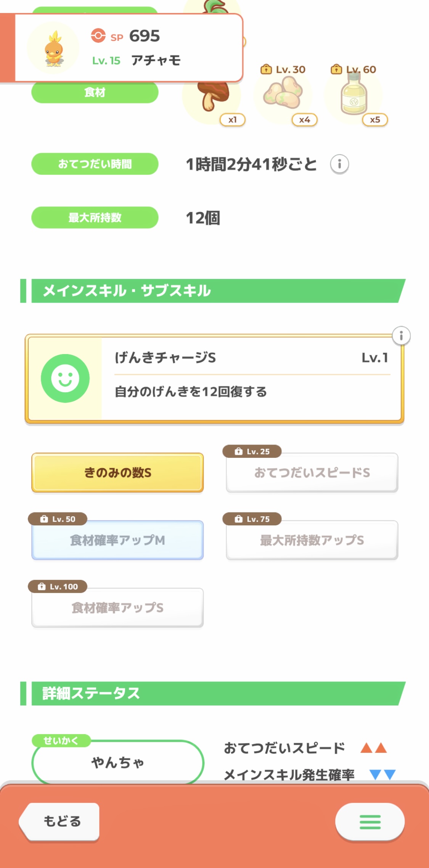Tap the やんちゃ nature box
The height and width of the screenshot is (868, 429).
pos(118,762)
